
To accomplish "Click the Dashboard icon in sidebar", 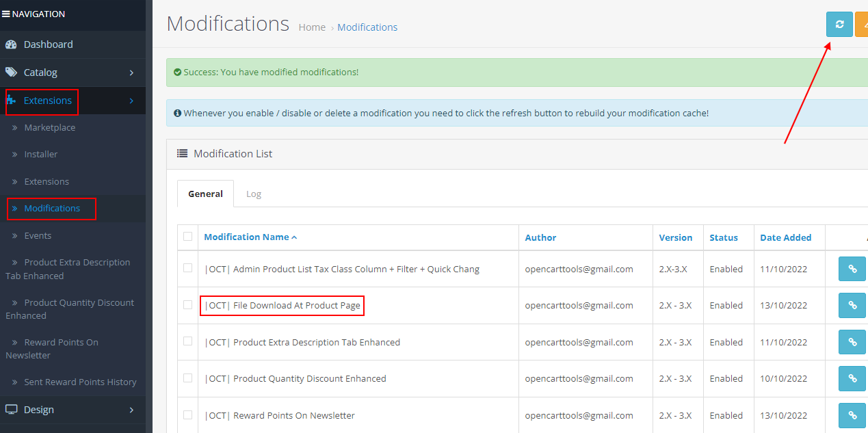I will (11, 44).
